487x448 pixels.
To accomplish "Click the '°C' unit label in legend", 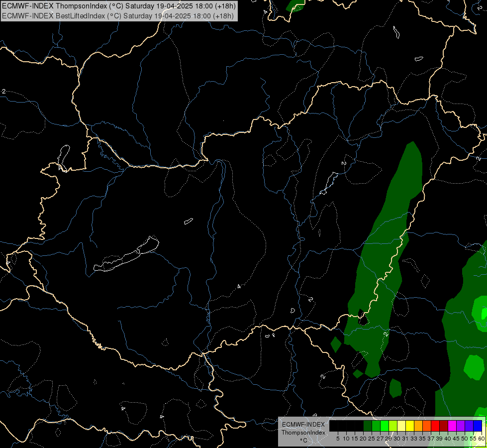I will (304, 440).
